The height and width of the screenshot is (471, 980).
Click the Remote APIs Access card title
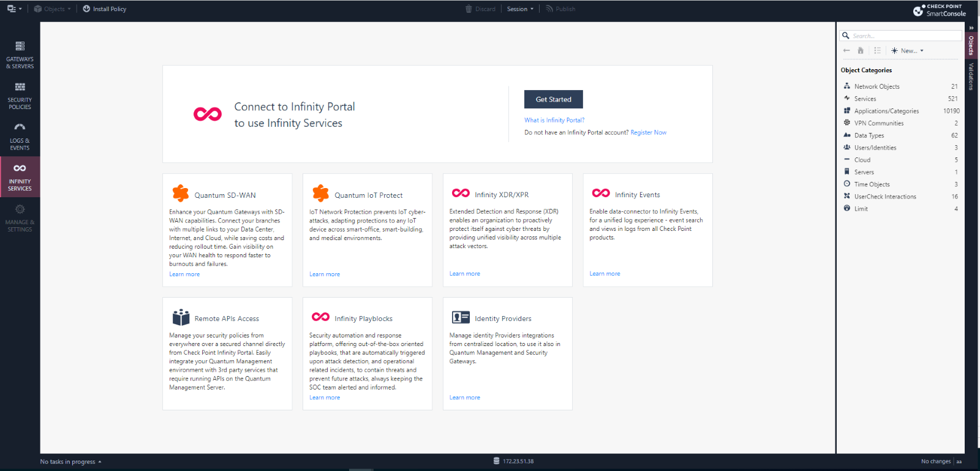point(227,318)
